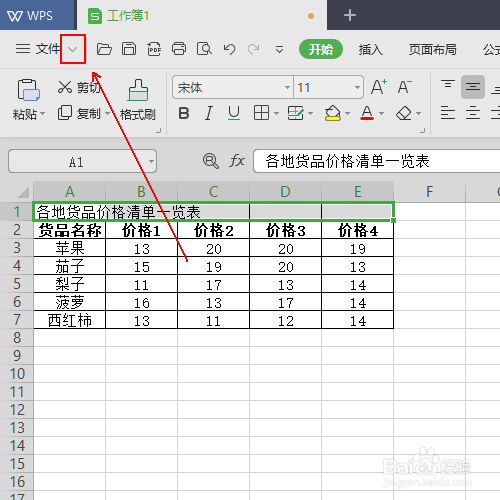Click the Save icon
The height and width of the screenshot is (500, 500).
click(x=129, y=49)
